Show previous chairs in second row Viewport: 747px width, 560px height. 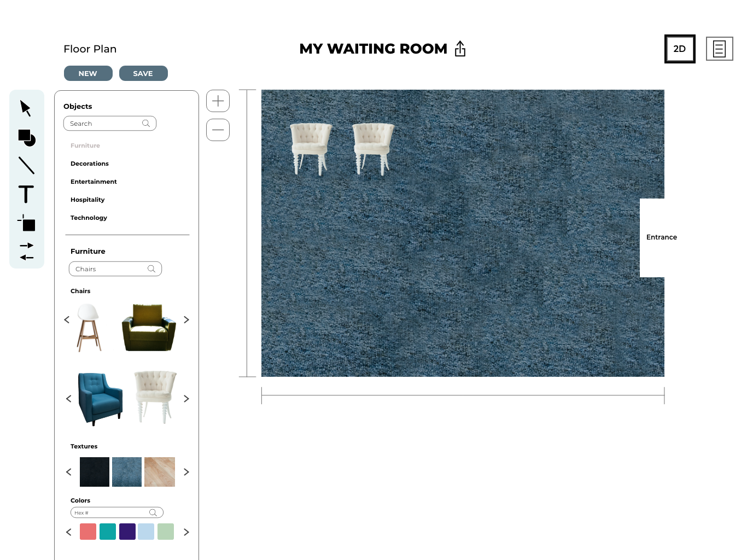pos(68,399)
